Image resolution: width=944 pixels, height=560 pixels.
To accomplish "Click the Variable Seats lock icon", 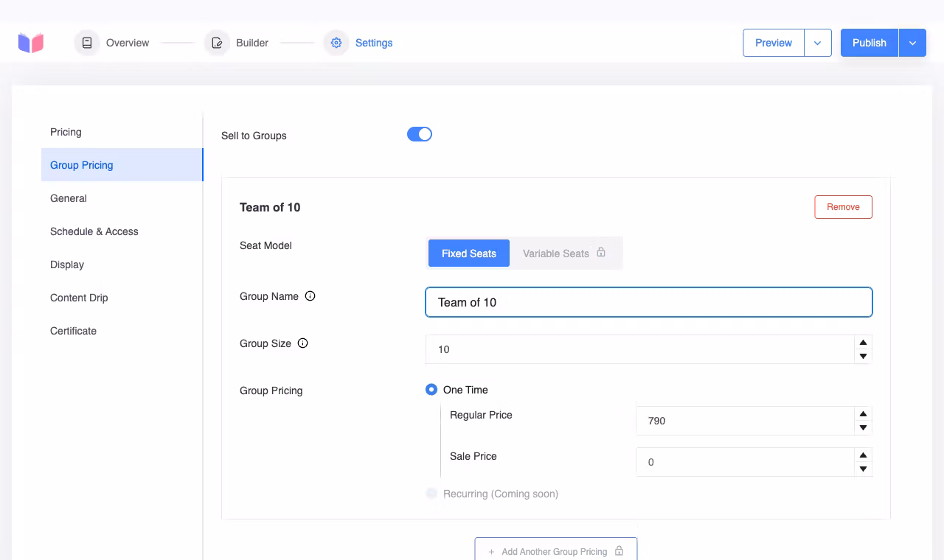I will pos(601,253).
